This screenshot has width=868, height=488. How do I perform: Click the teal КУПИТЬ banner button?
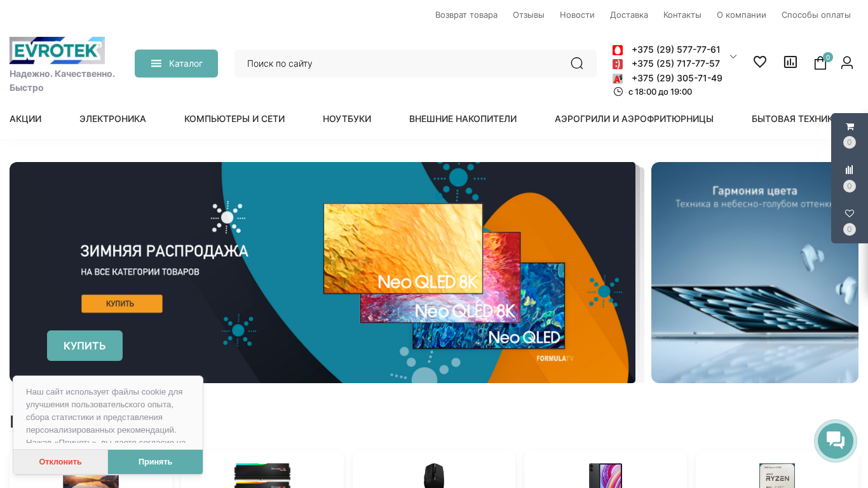point(85,346)
